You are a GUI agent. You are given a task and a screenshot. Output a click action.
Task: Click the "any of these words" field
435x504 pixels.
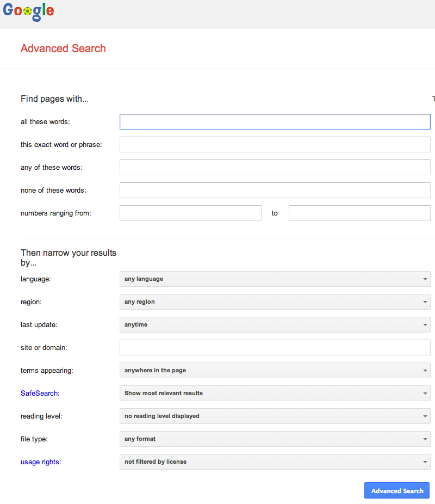(275, 168)
